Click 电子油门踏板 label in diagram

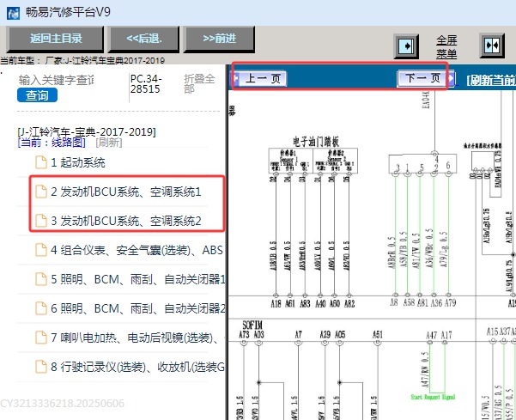coord(316,142)
